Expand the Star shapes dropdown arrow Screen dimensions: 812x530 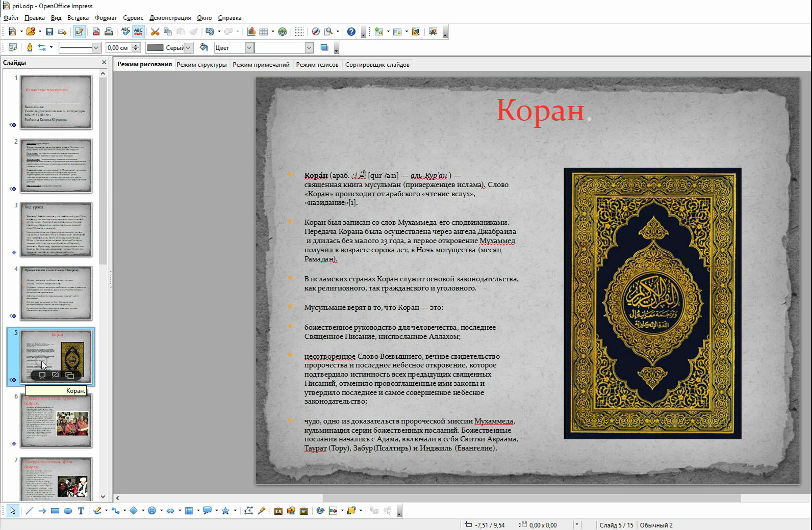[234, 511]
